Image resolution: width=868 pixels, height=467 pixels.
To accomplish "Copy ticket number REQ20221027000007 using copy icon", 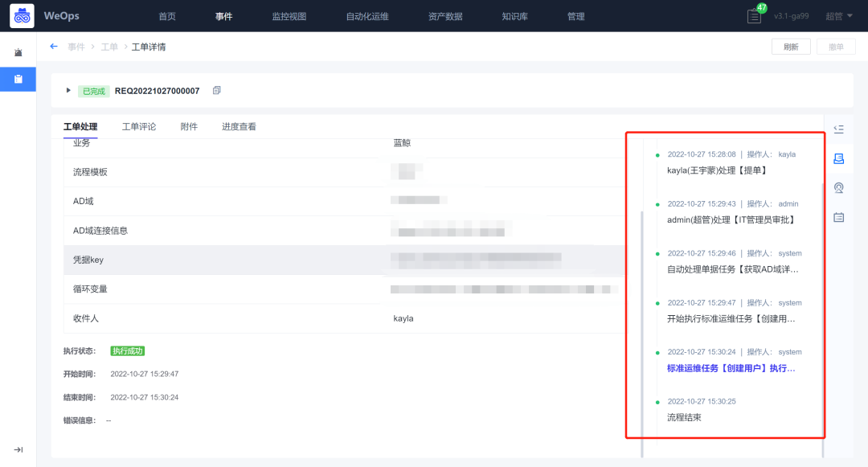I will pyautogui.click(x=215, y=91).
